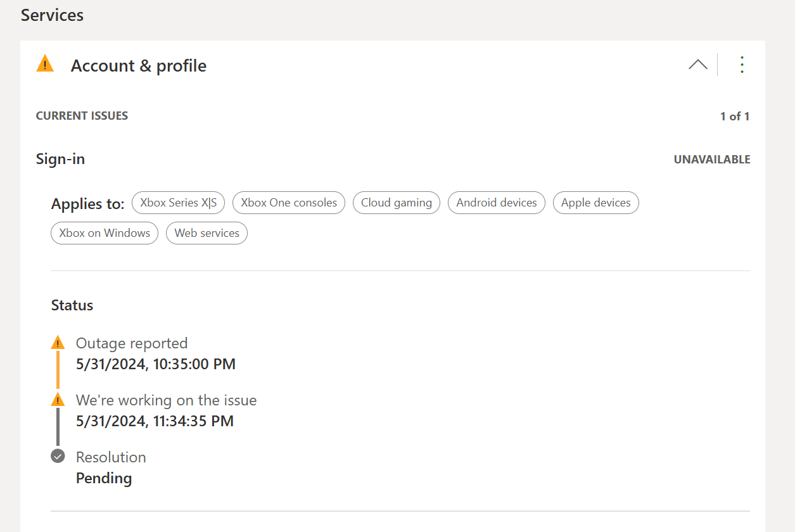Click the warning icon beside Account & profile
The height and width of the screenshot is (532, 795).
coord(45,64)
